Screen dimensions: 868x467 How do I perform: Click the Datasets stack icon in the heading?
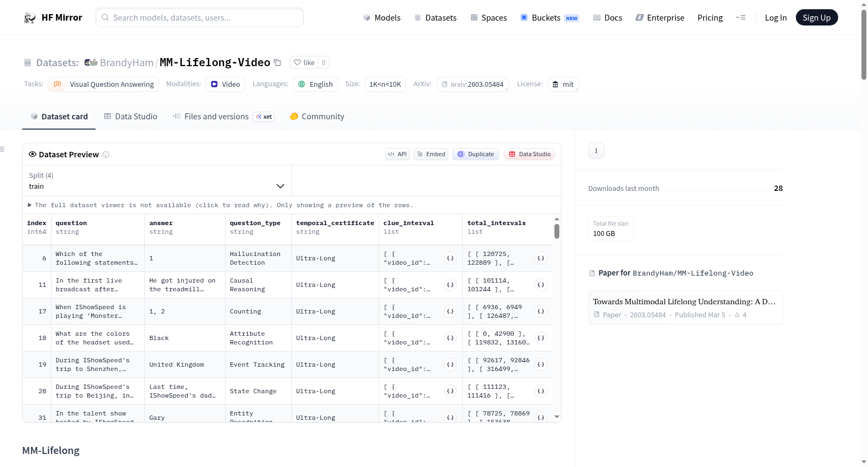point(28,63)
